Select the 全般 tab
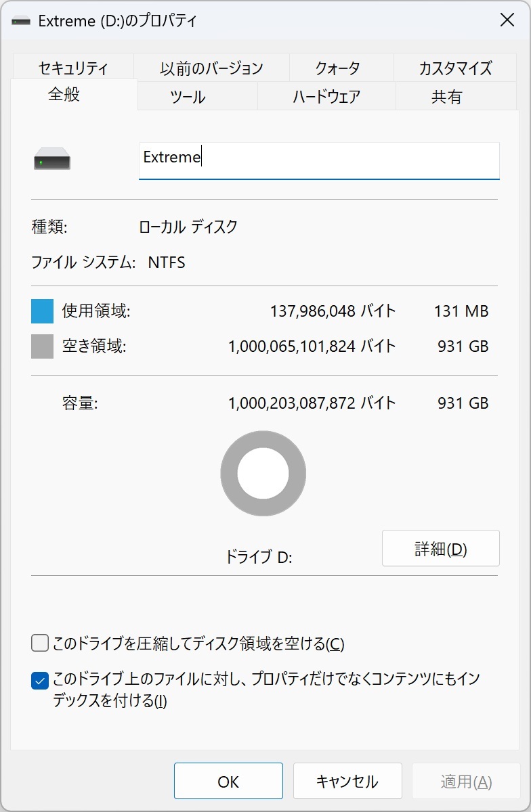Image resolution: width=531 pixels, height=812 pixels. click(64, 95)
